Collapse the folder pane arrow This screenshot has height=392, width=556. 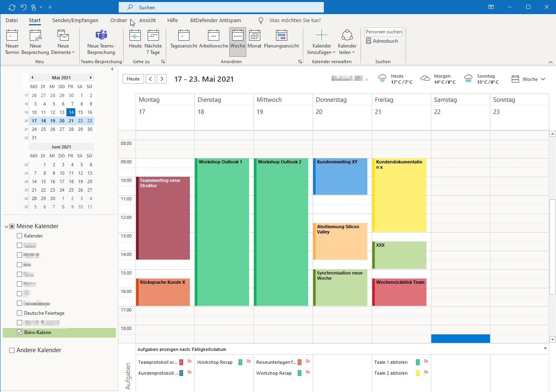click(112, 69)
